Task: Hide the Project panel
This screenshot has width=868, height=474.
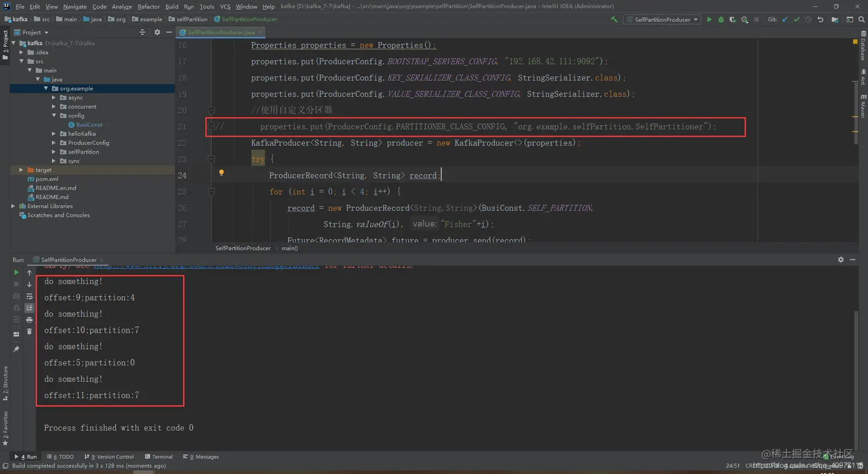Action: [x=169, y=32]
